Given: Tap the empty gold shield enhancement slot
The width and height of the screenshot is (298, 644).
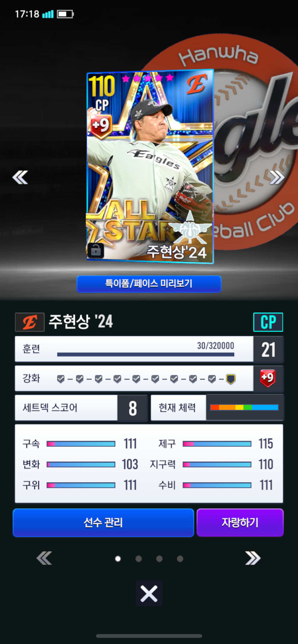Looking at the screenshot, I should click(x=231, y=379).
